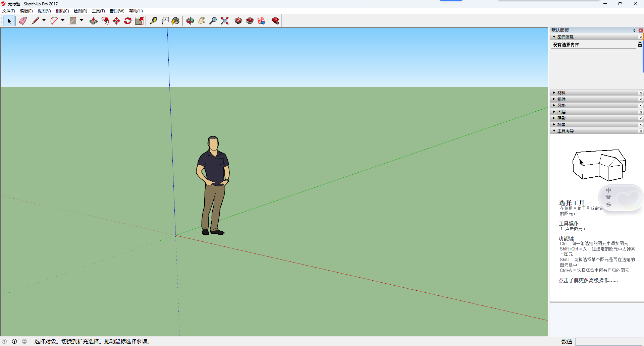Choose the Move tool
This screenshot has height=346, width=644.
pyautogui.click(x=116, y=21)
